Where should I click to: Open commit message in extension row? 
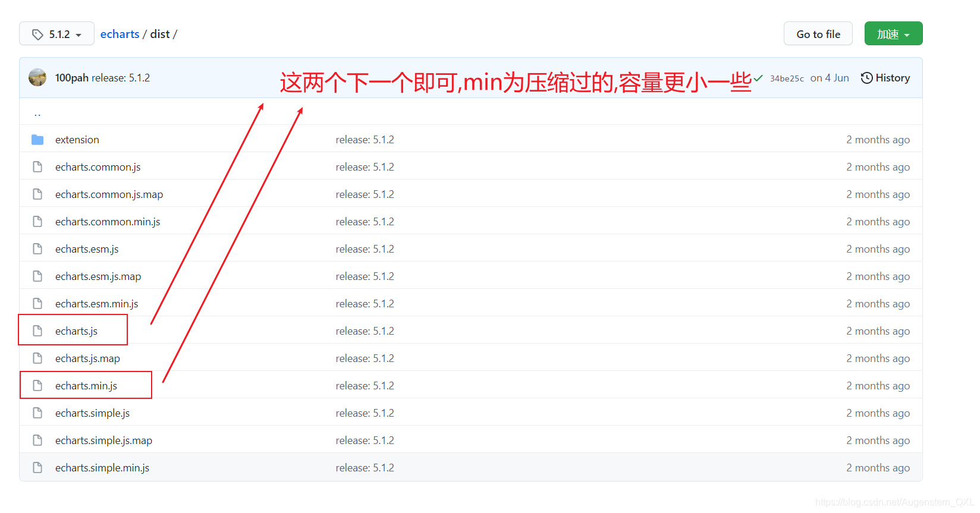pos(365,140)
